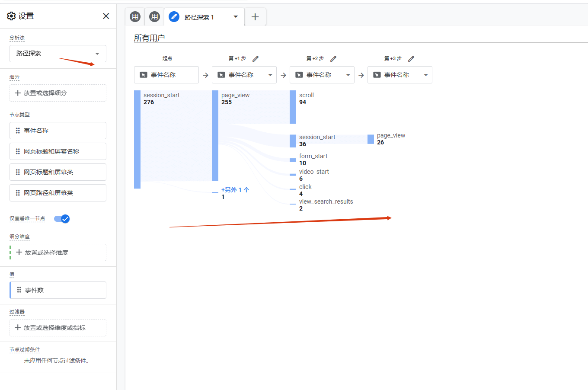
Task: Open the first 用 tab
Action: click(x=135, y=17)
